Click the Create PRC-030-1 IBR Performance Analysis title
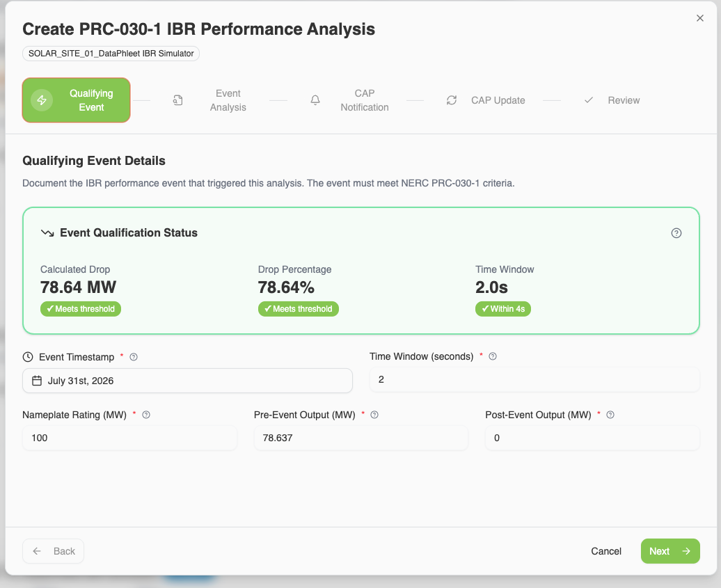This screenshot has width=721, height=588. [x=198, y=29]
